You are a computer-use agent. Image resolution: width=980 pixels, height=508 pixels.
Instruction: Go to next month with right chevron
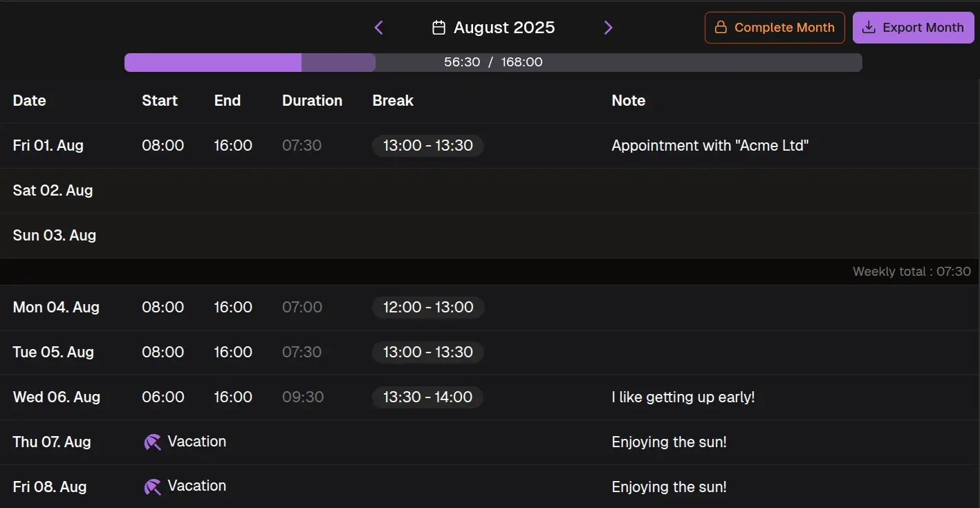pos(608,28)
